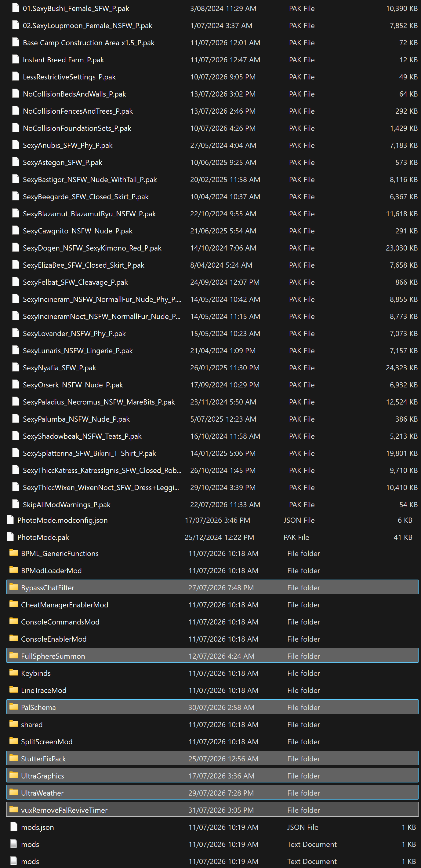Select the size value 573 KB
The width and height of the screenshot is (421, 868).
click(x=406, y=163)
